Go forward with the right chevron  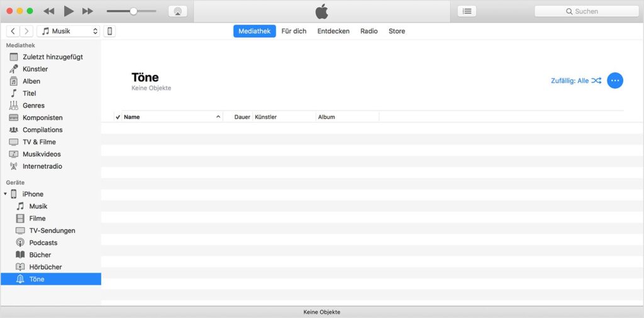point(26,31)
